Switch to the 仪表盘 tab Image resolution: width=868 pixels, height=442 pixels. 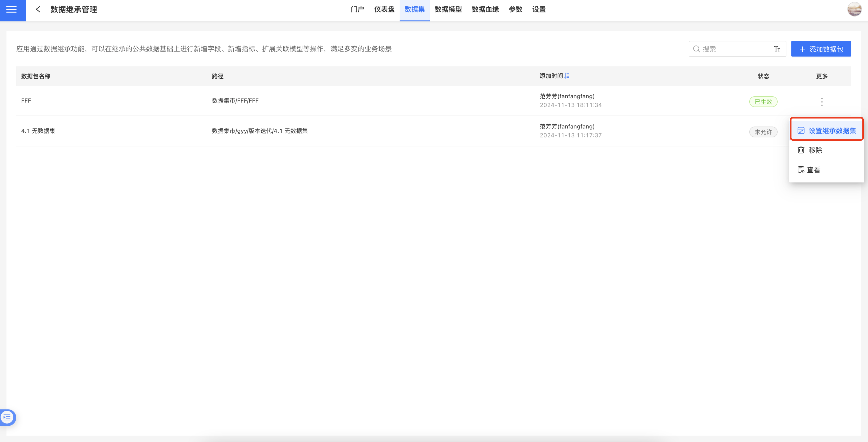click(384, 9)
